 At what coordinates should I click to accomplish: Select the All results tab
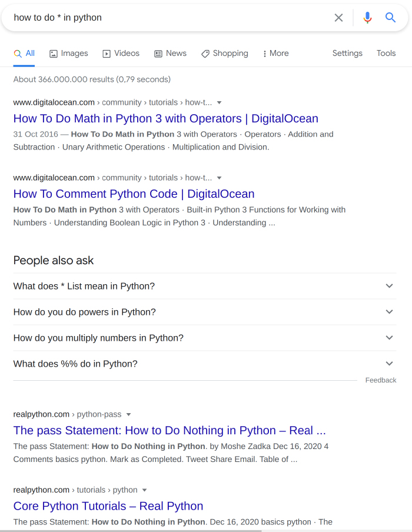tap(24, 54)
